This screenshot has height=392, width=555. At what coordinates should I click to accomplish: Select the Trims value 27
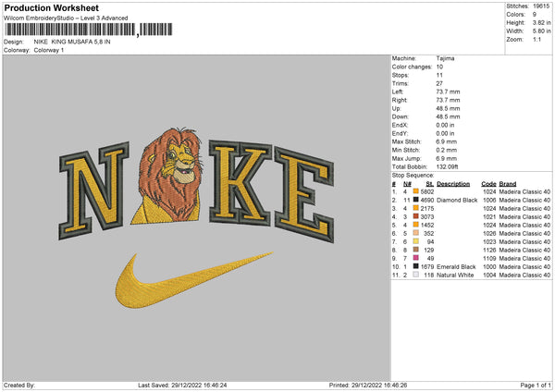[439, 83]
